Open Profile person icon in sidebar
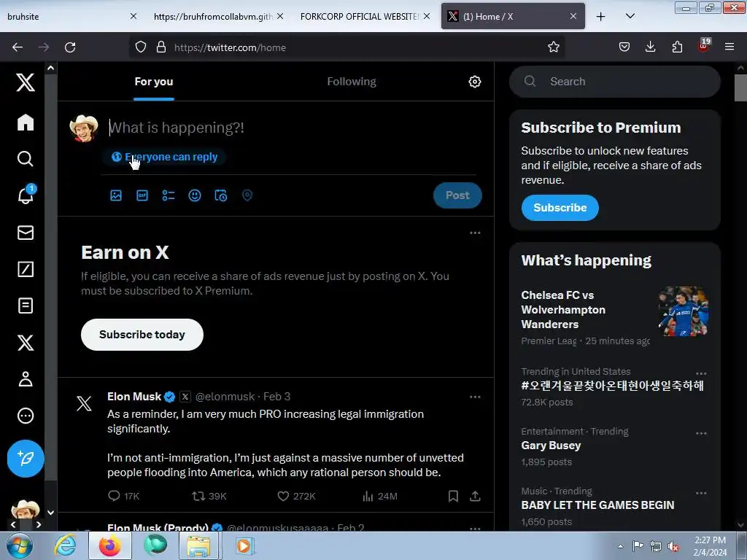The width and height of the screenshot is (747, 560). click(x=26, y=379)
